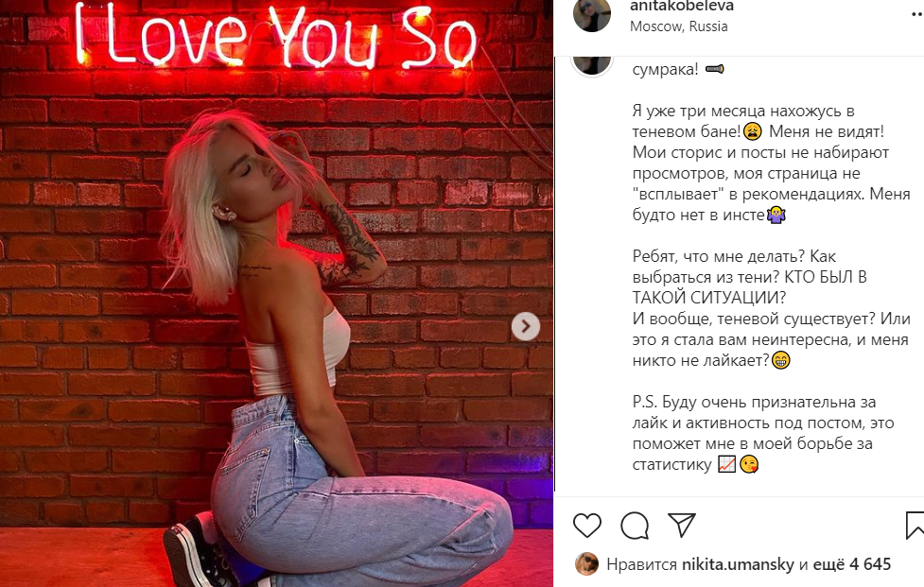Click the Нравится label under the icons
924x587 pixels.
click(x=641, y=564)
